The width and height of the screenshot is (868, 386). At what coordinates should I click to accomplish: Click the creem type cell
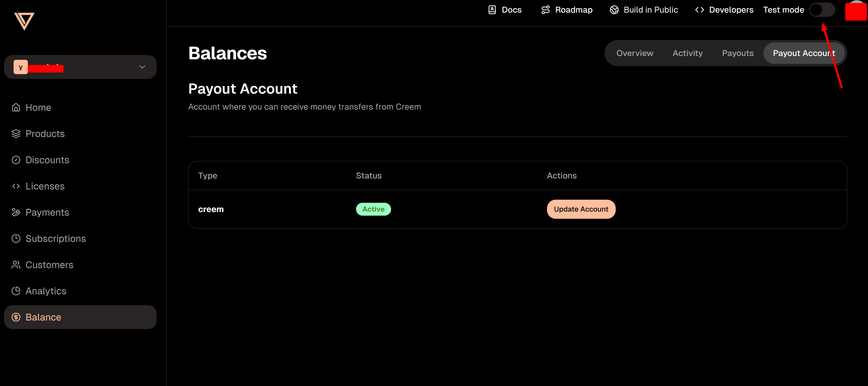tap(211, 209)
